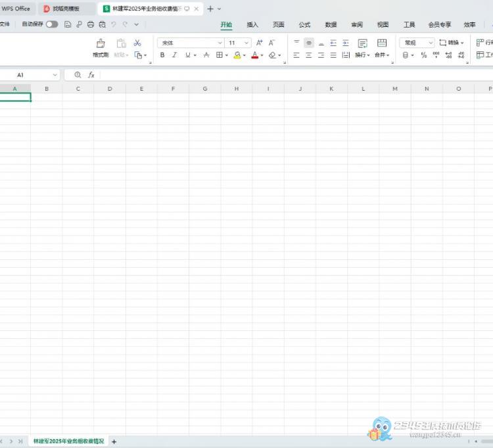Click the Name Box showing A1
Screen dimensions: 493x448
point(30,75)
